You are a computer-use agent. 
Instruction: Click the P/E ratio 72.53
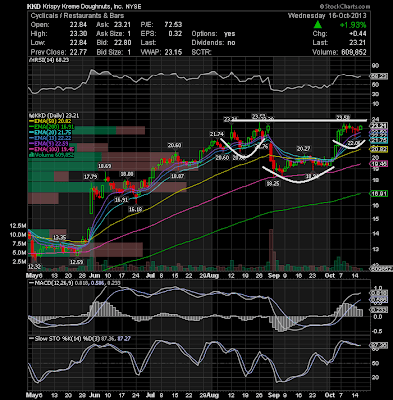173,25
